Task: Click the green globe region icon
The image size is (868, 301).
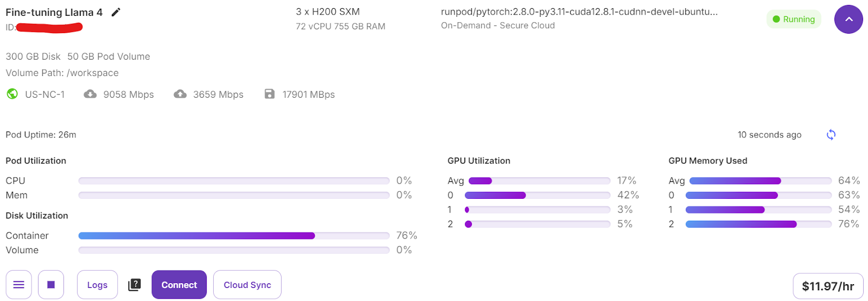Action: click(x=12, y=94)
